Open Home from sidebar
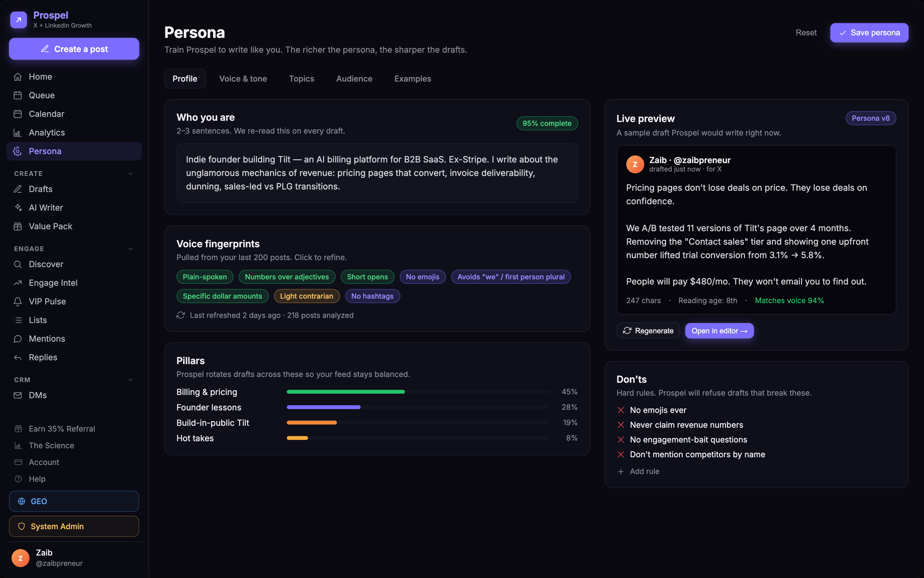 point(74,77)
